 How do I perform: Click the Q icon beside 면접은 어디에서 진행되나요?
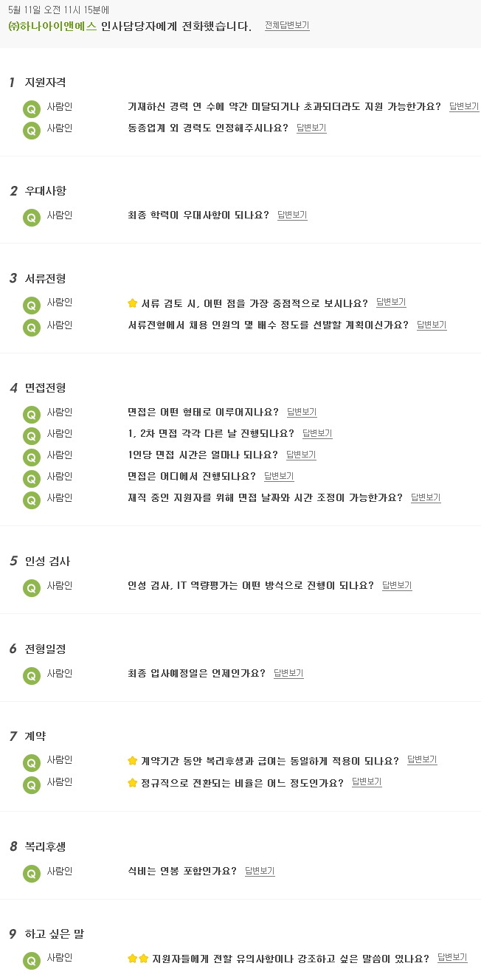[x=32, y=478]
